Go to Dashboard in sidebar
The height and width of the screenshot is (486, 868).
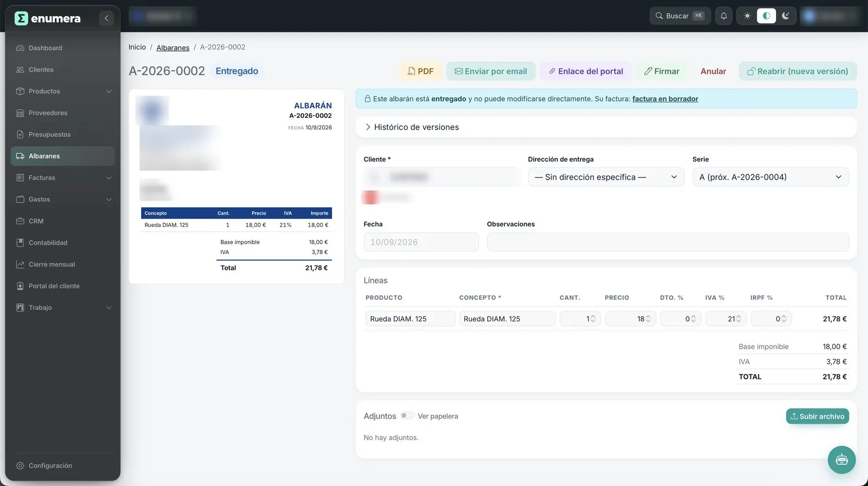pyautogui.click(x=63, y=48)
